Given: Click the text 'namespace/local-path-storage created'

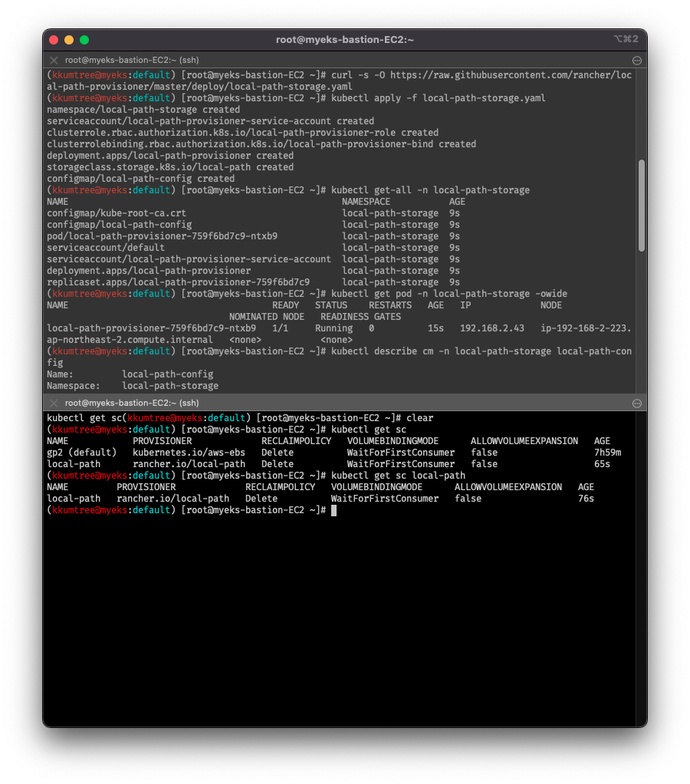Looking at the screenshot, I should [x=143, y=110].
